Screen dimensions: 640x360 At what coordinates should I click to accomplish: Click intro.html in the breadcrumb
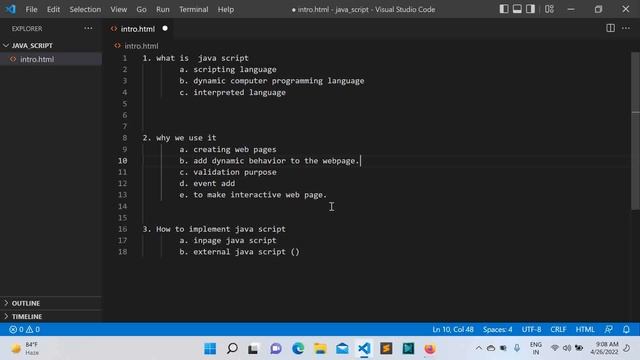pos(141,46)
